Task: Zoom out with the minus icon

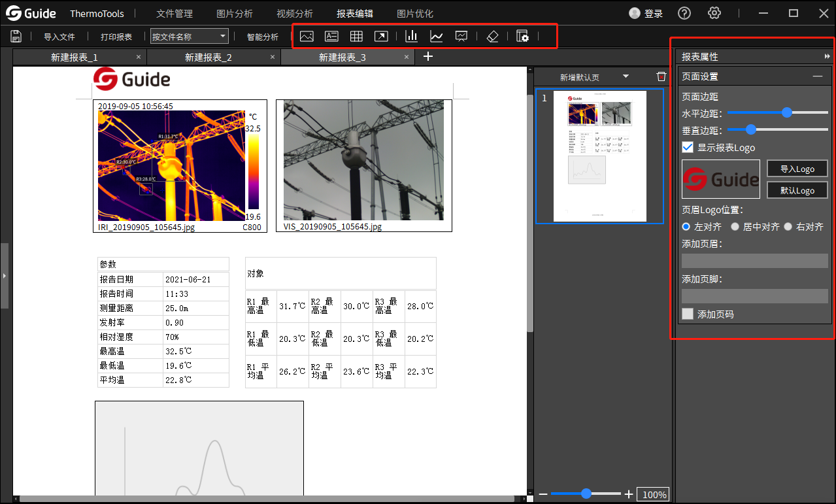Action: (543, 494)
